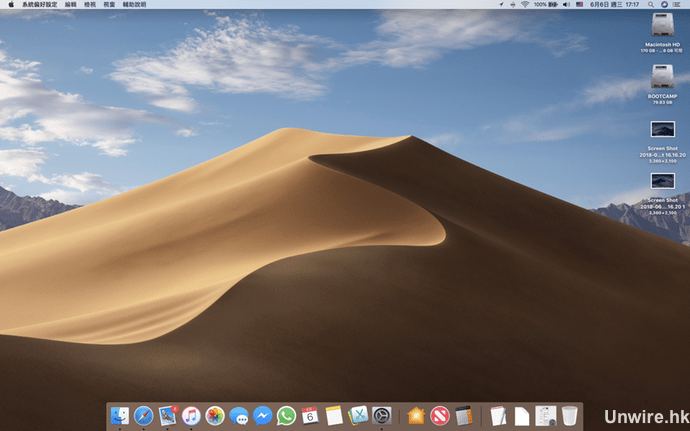The height and width of the screenshot is (431, 690).
Task: Open the yellow Notes app
Action: pyautogui.click(x=334, y=416)
